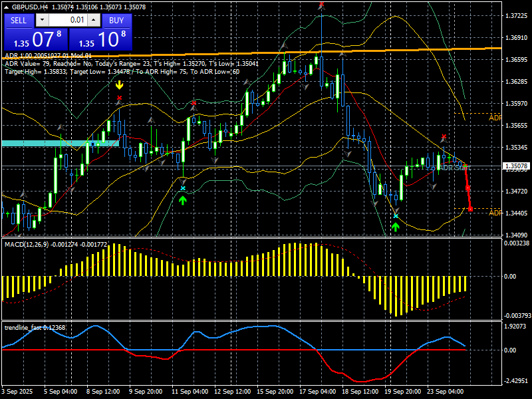Select the red square endpoint of projection line
Screen dimensions: 532x399
coord(470,209)
